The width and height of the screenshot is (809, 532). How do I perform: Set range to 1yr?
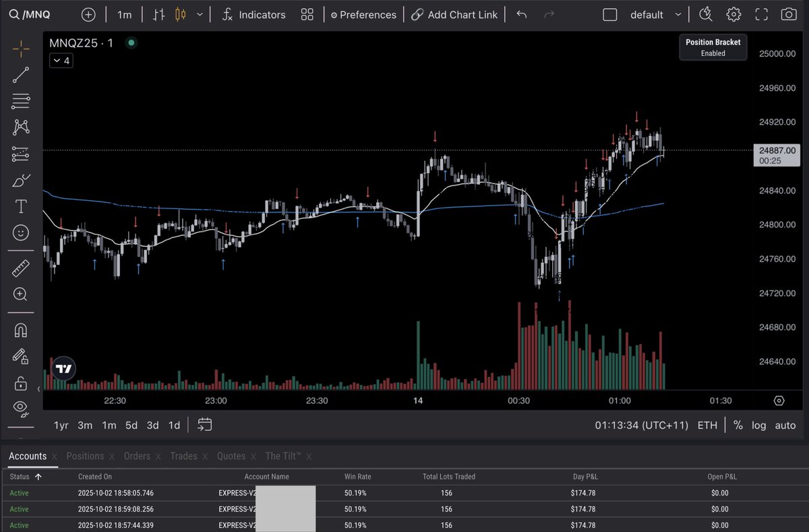coord(61,425)
